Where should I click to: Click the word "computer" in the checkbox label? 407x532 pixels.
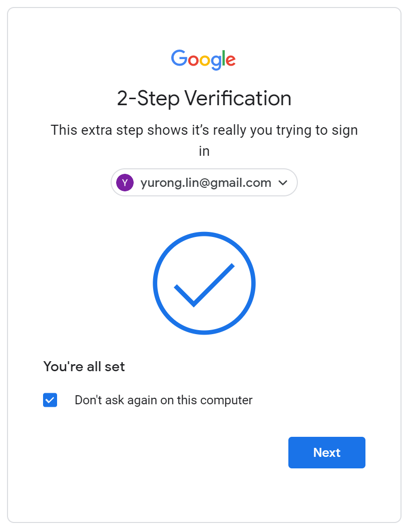(x=228, y=400)
